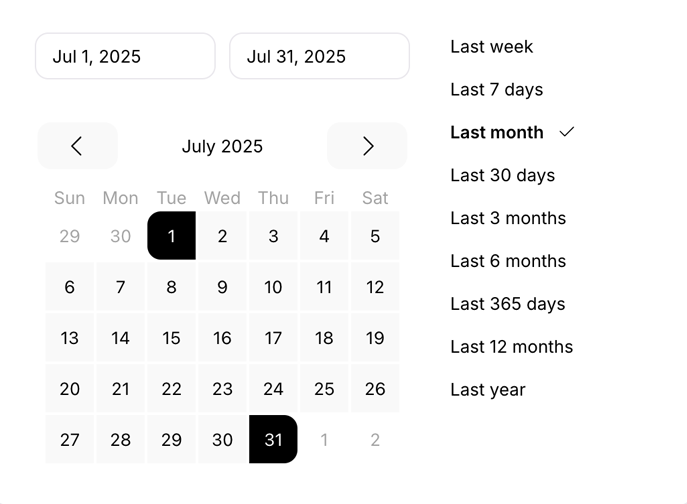
Task: Go to the next month
Action: point(367,146)
